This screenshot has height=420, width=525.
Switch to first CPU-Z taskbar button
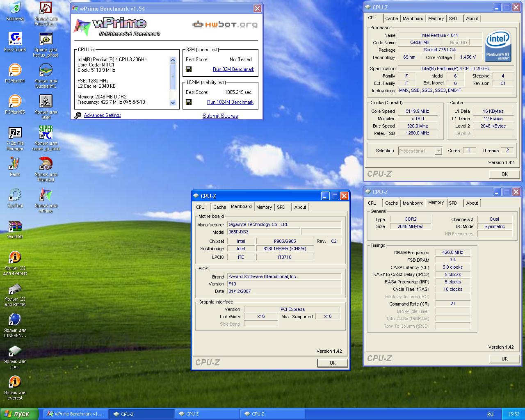[x=141, y=414]
